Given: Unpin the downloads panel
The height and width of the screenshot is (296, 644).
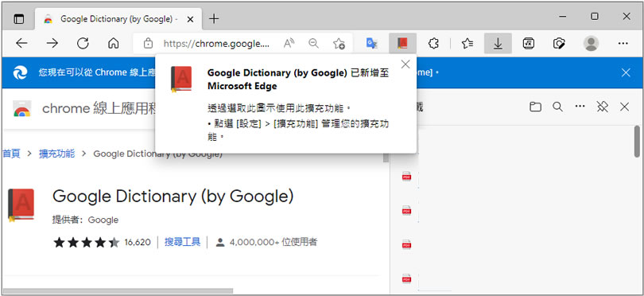Looking at the screenshot, I should point(602,107).
